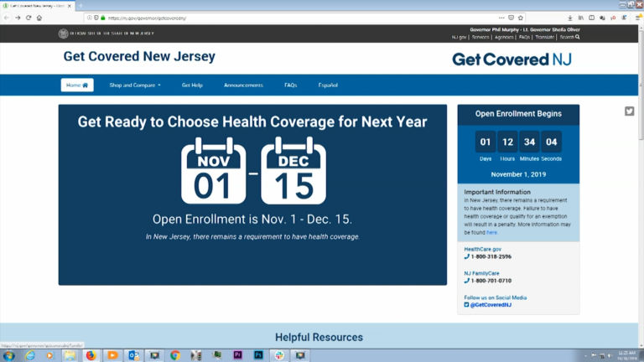Open the browser home page icon
Screen dimensions: 644x362
[x=39, y=18]
